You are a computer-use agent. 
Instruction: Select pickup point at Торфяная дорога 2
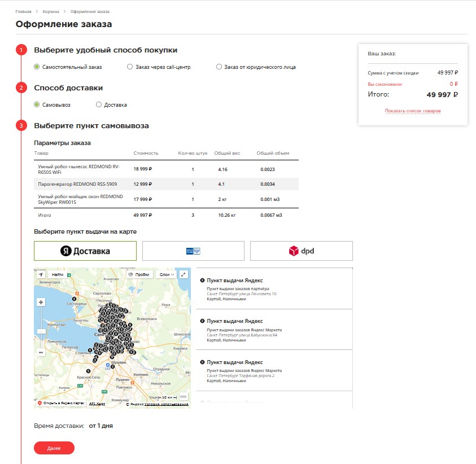pos(274,370)
